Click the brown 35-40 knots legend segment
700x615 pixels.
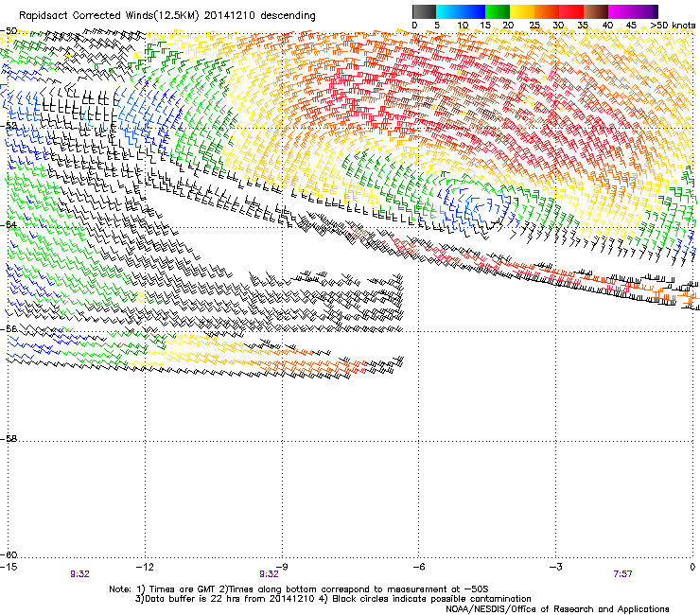(596, 11)
